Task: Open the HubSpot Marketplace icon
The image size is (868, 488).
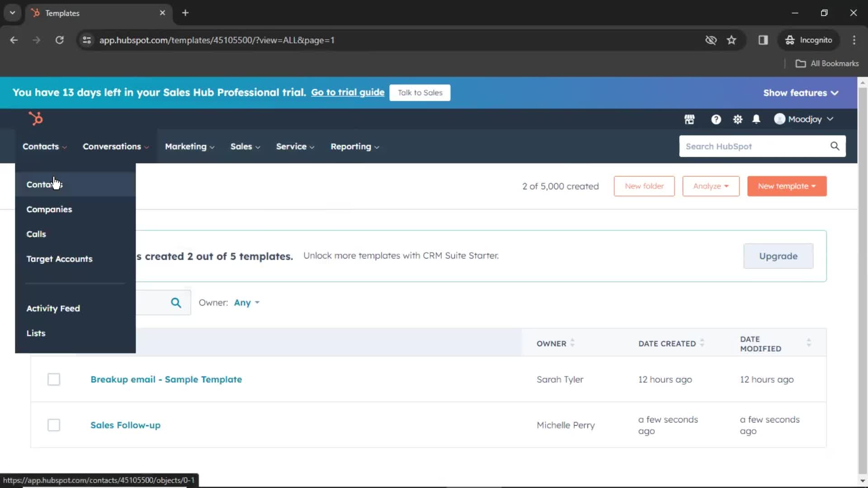Action: pyautogui.click(x=689, y=119)
